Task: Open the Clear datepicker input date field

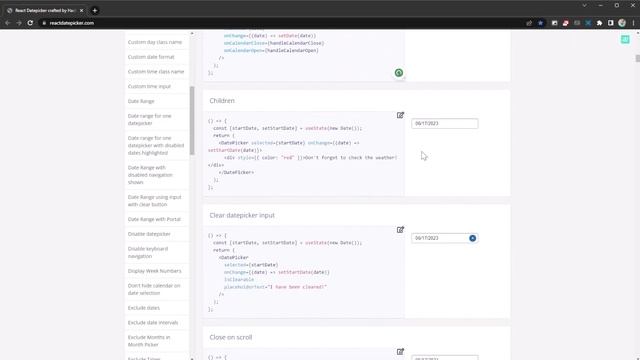Action: (x=444, y=238)
